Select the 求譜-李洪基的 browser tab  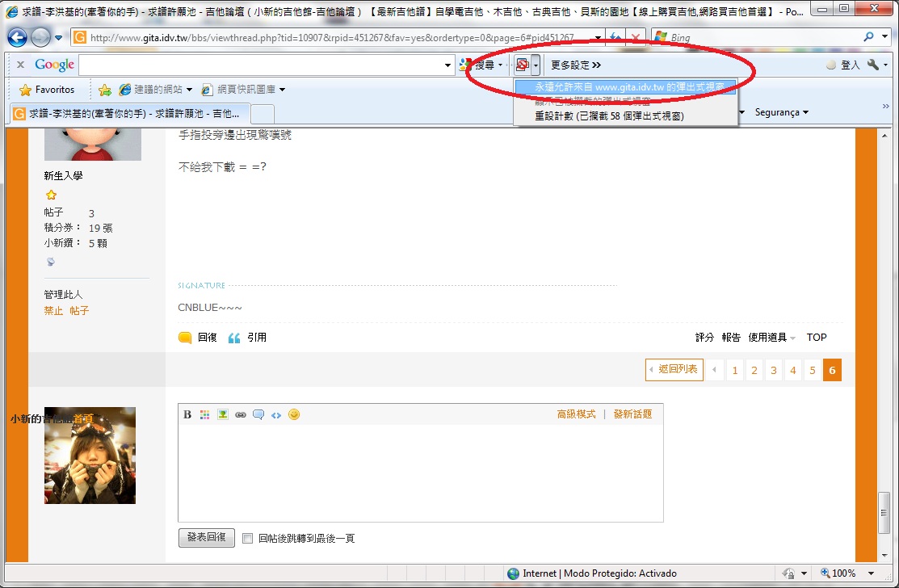click(x=130, y=113)
